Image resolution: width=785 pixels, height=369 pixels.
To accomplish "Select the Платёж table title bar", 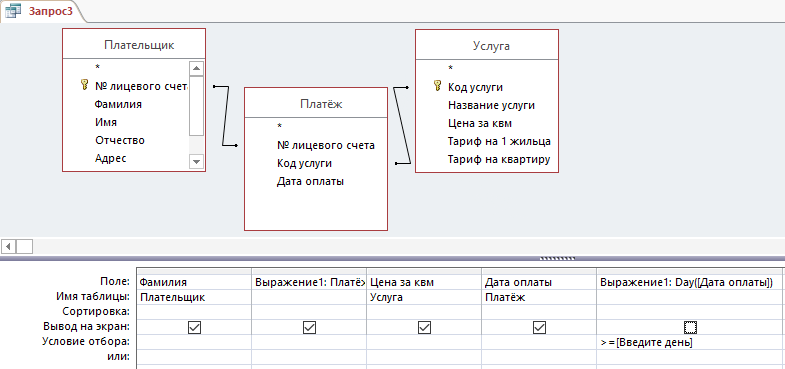I will [x=316, y=103].
